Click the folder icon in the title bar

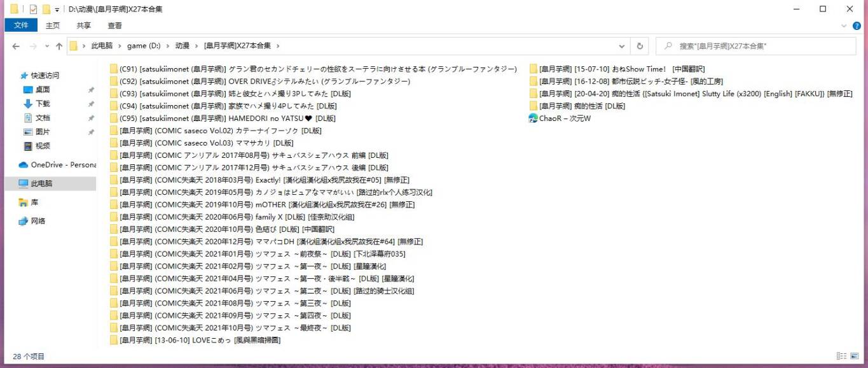point(14,9)
